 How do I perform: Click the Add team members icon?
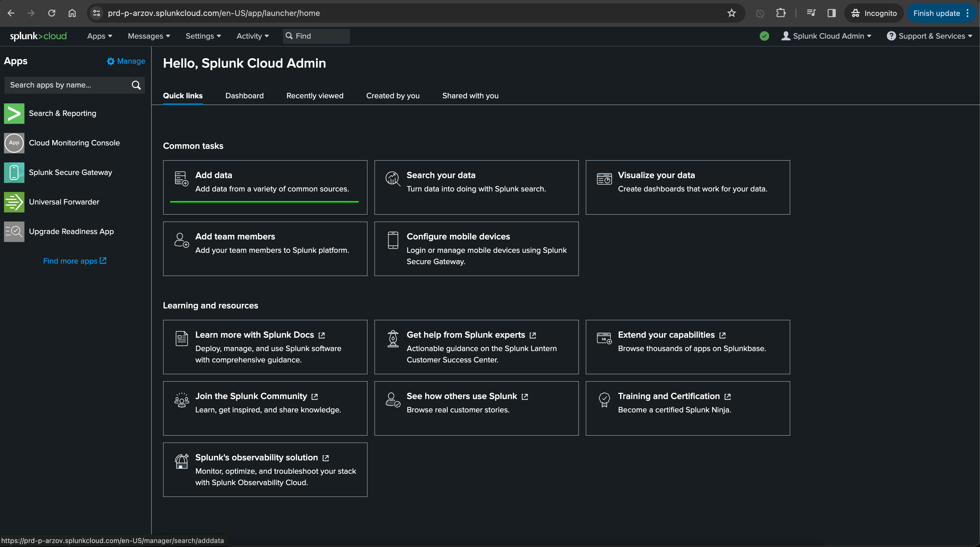click(182, 240)
